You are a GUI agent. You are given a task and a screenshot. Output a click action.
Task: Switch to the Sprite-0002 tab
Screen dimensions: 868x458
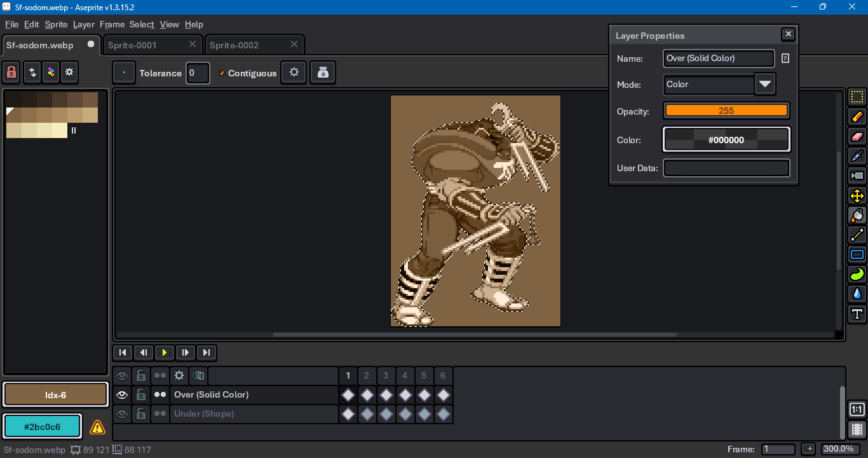[x=234, y=45]
